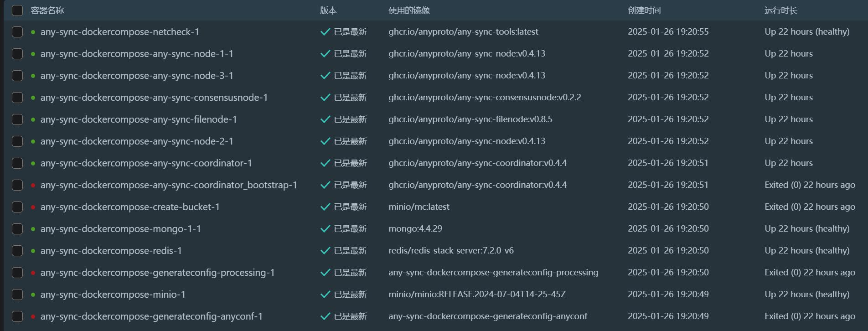The image size is (868, 331).
Task: Click green status dot of netcheck-1
Action: coord(33,32)
